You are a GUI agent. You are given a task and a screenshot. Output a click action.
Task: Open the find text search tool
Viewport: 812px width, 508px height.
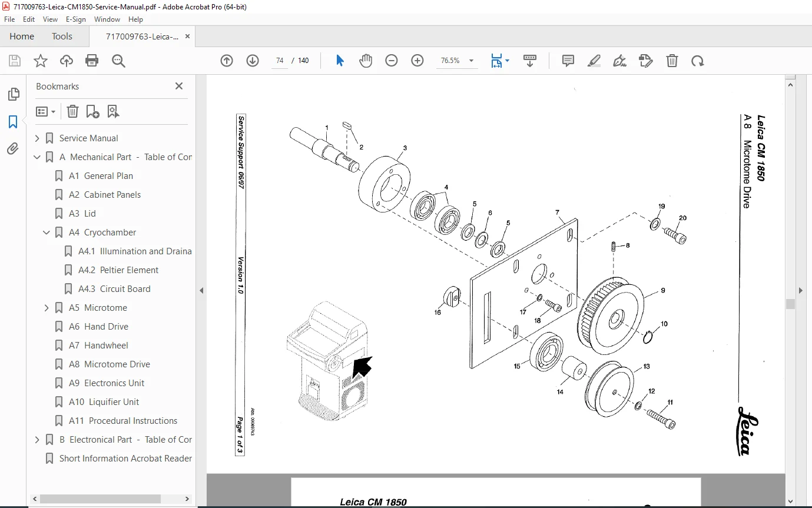[118, 61]
